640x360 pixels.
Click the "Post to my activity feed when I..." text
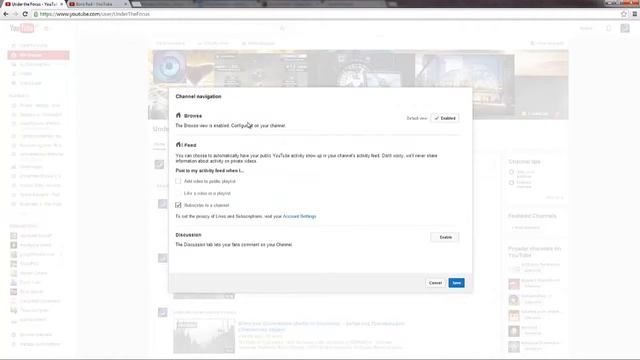pyautogui.click(x=209, y=171)
